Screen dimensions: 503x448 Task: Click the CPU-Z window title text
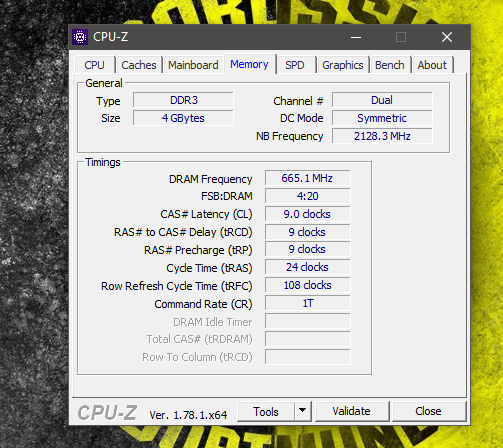tap(111, 37)
